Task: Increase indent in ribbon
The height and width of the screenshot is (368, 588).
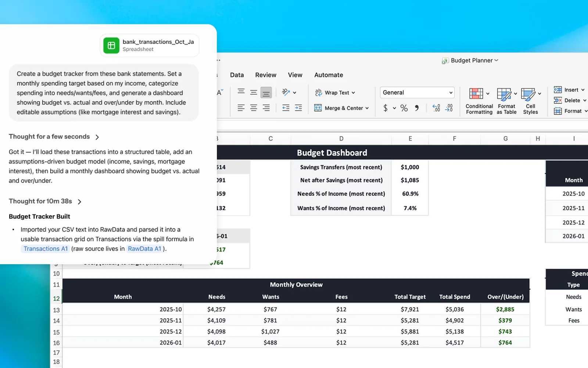Action: click(298, 108)
